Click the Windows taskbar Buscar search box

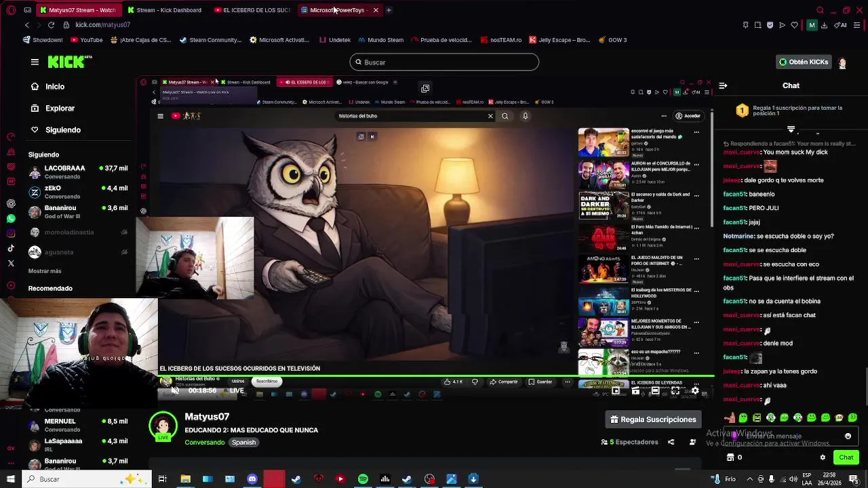87,479
